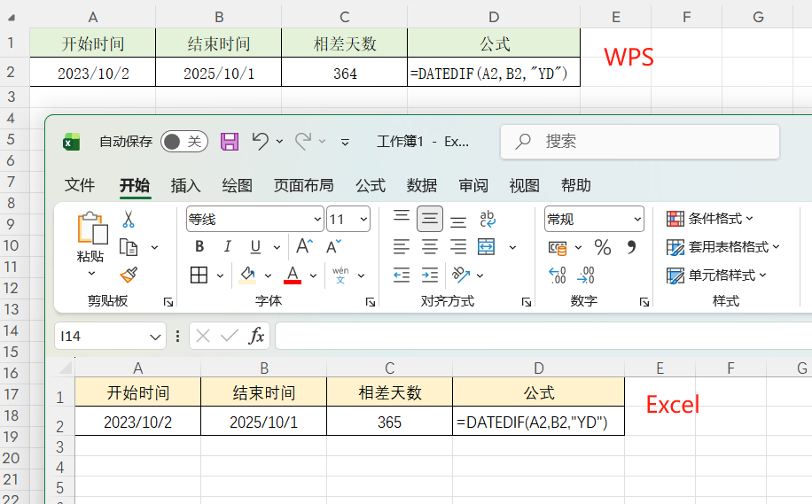The image size is (812, 504).
Task: Align text right
Action: pos(458,247)
